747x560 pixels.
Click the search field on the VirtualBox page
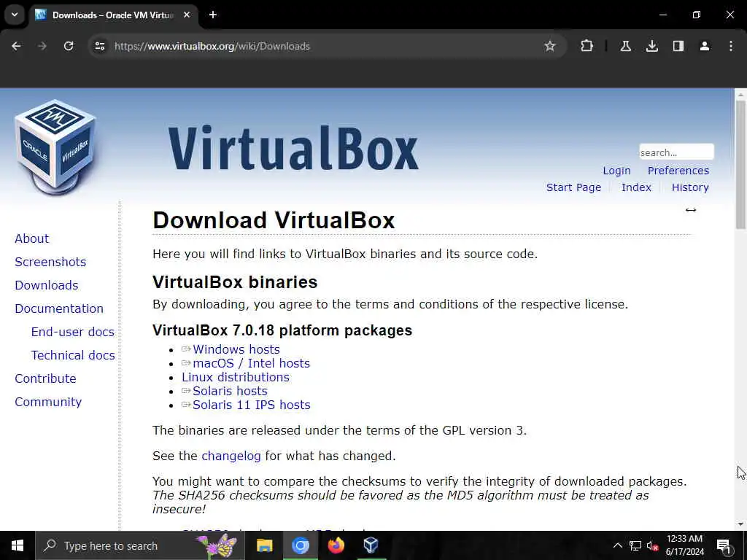(676, 152)
